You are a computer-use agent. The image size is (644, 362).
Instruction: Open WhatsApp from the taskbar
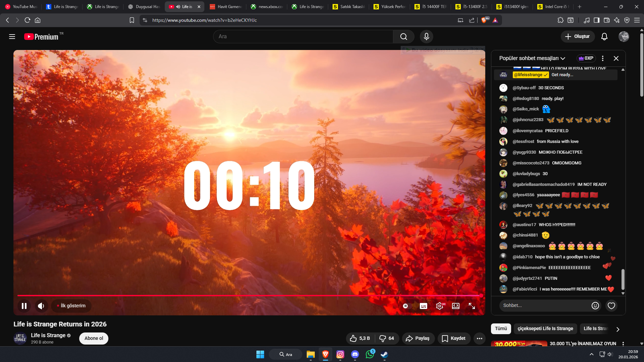point(370,354)
